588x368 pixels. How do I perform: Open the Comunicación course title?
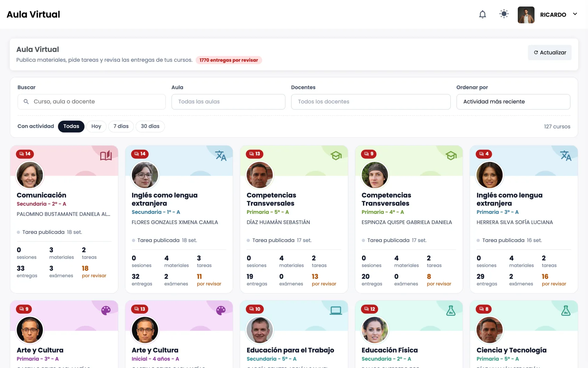point(41,195)
